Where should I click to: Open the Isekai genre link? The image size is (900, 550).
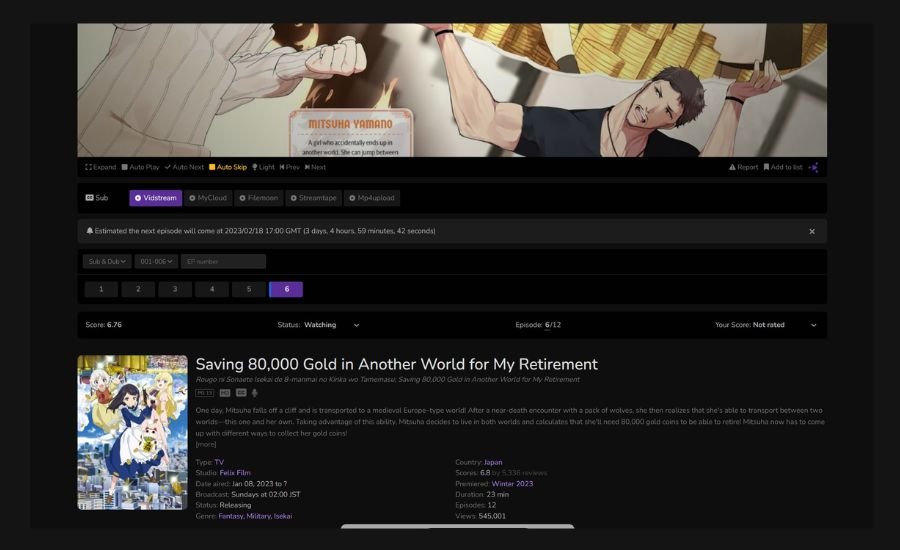[x=283, y=516]
